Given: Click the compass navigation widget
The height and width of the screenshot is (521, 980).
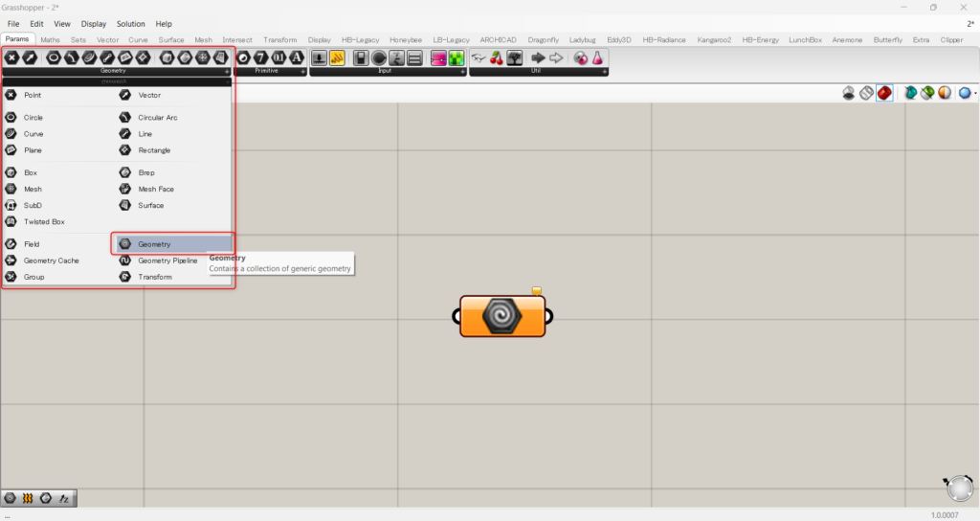Looking at the screenshot, I should 958,489.
